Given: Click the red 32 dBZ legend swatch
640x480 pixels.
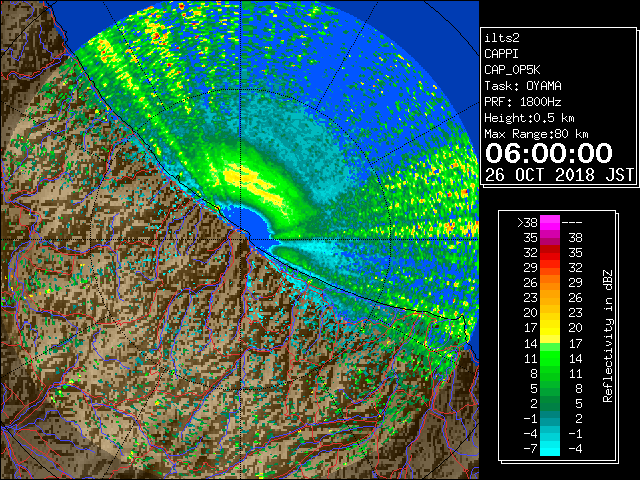Looking at the screenshot, I should (550, 253).
